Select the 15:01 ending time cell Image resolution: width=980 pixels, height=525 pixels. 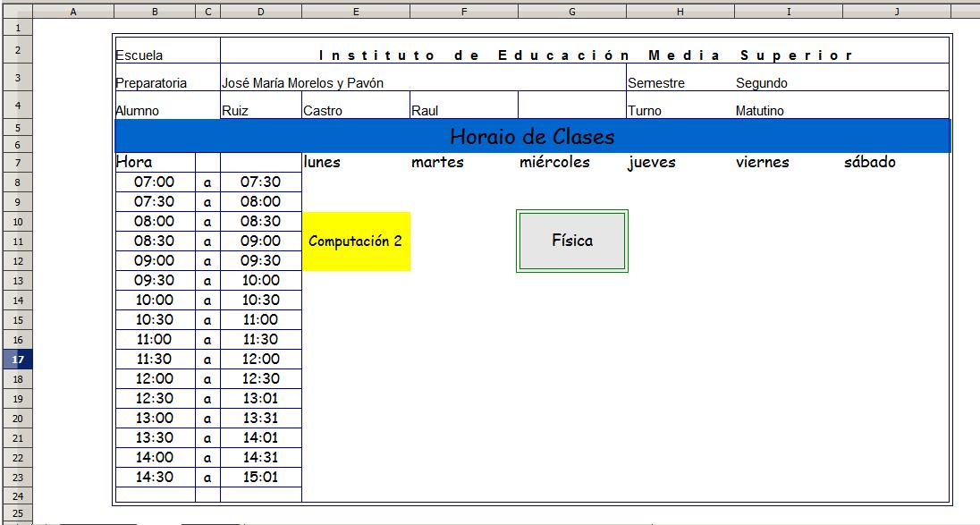(262, 477)
